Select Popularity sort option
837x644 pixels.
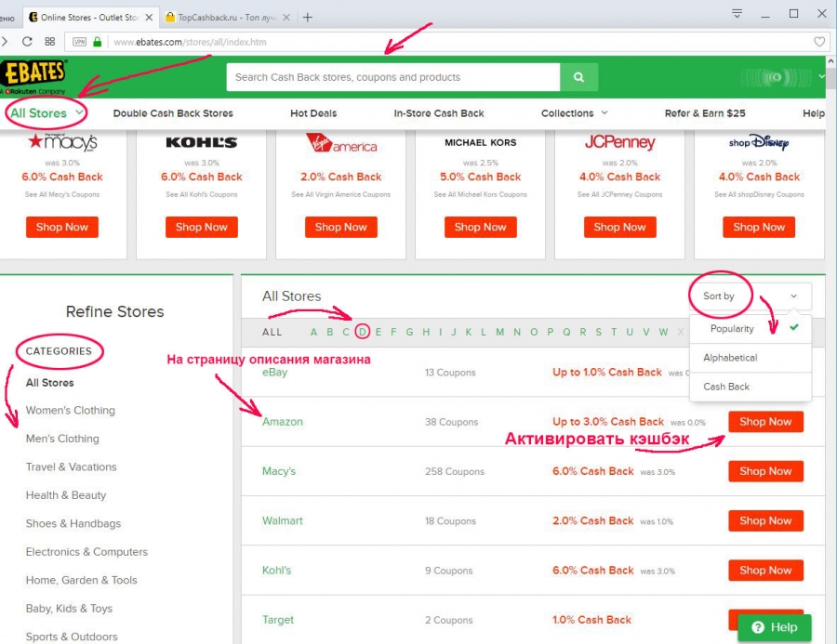click(751, 329)
